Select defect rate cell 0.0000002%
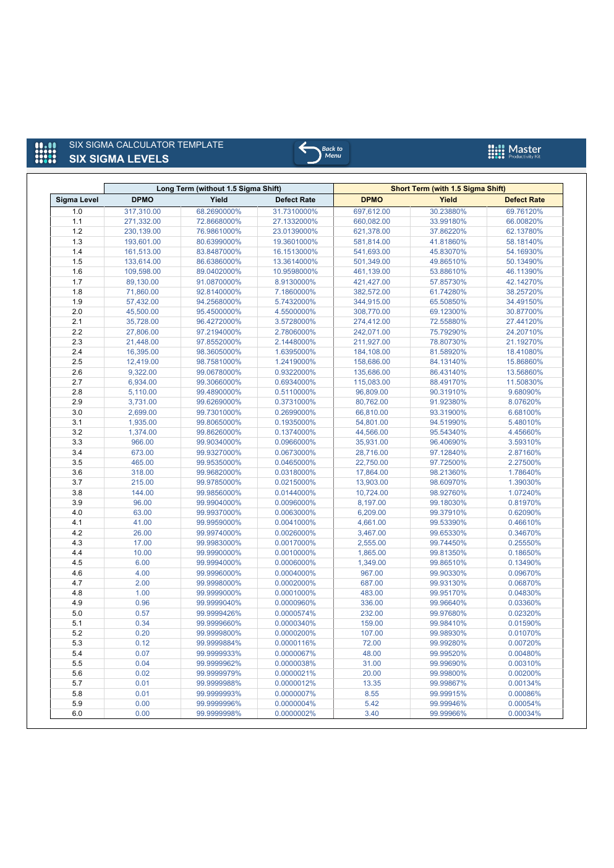Image resolution: width=614 pixels, height=868 pixels. pyautogui.click(x=296, y=713)
